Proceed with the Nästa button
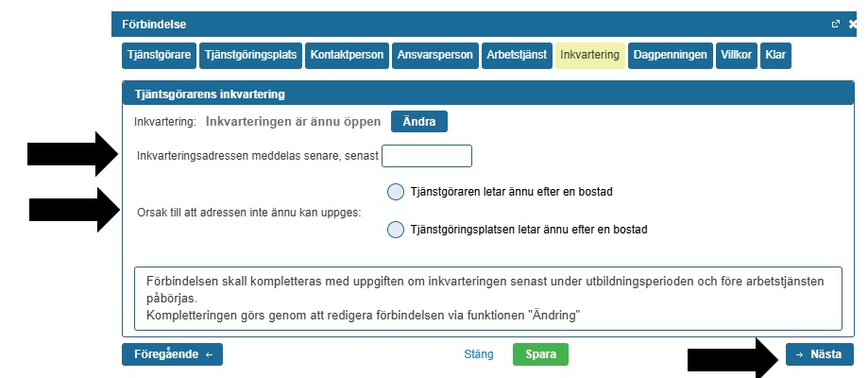Screen dimensions: 868x378 click(819, 354)
